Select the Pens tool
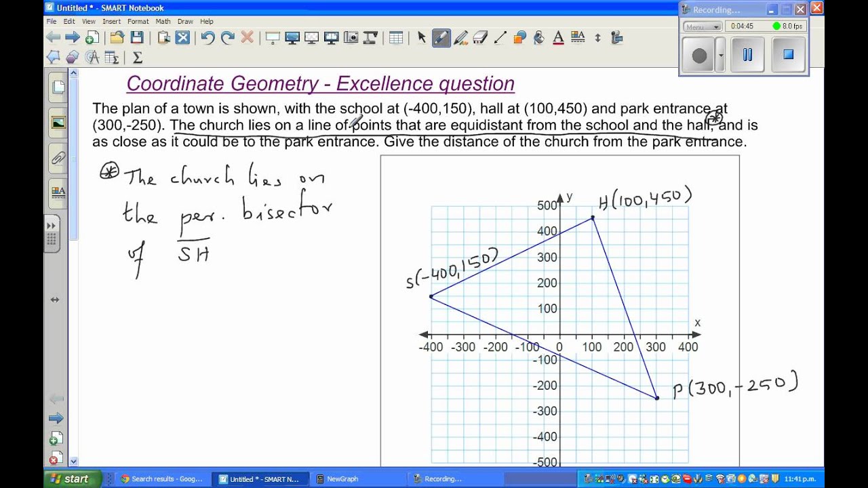868x488 pixels. tap(441, 37)
